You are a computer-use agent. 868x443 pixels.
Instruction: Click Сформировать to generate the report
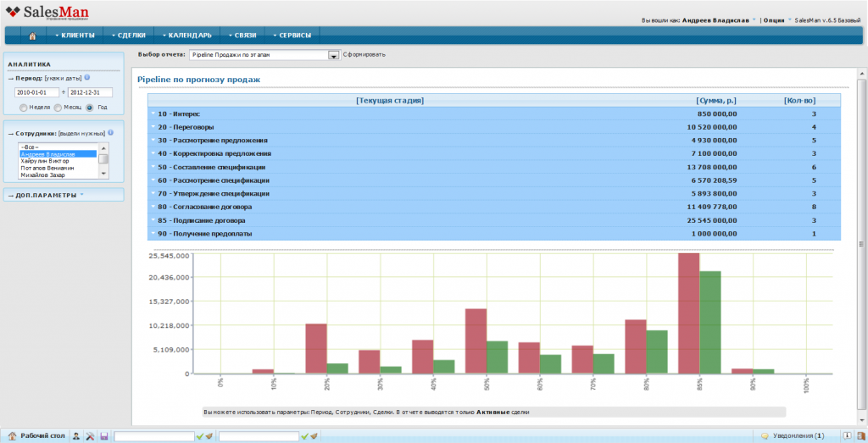pos(364,55)
